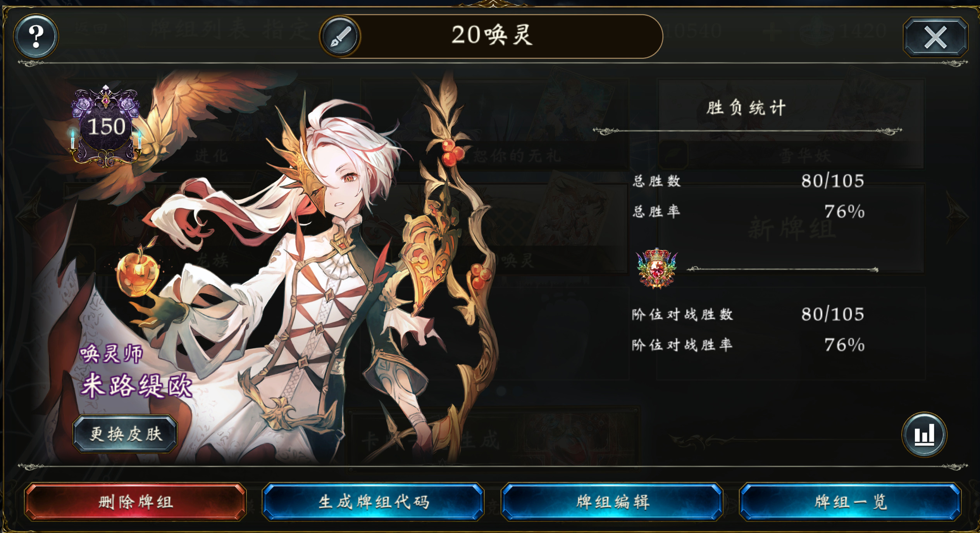Image resolution: width=980 pixels, height=533 pixels.
Task: Click the 胜负统计 heading
Action: [x=746, y=108]
